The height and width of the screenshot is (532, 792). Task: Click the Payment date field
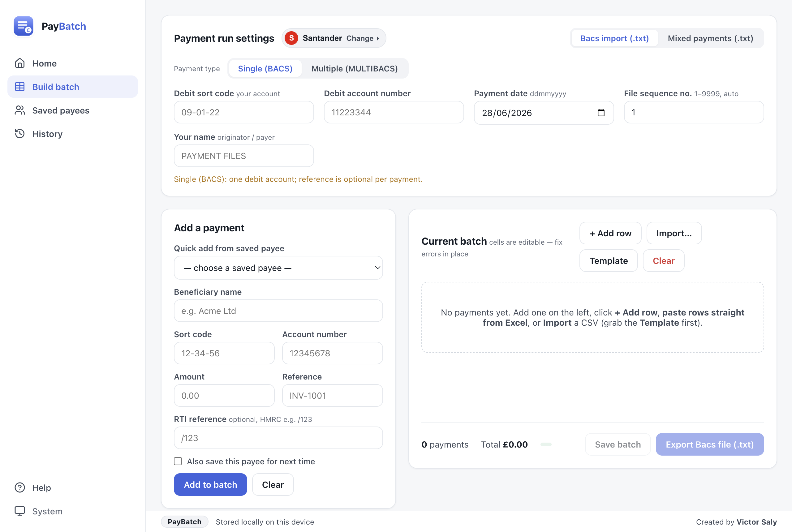(544, 113)
